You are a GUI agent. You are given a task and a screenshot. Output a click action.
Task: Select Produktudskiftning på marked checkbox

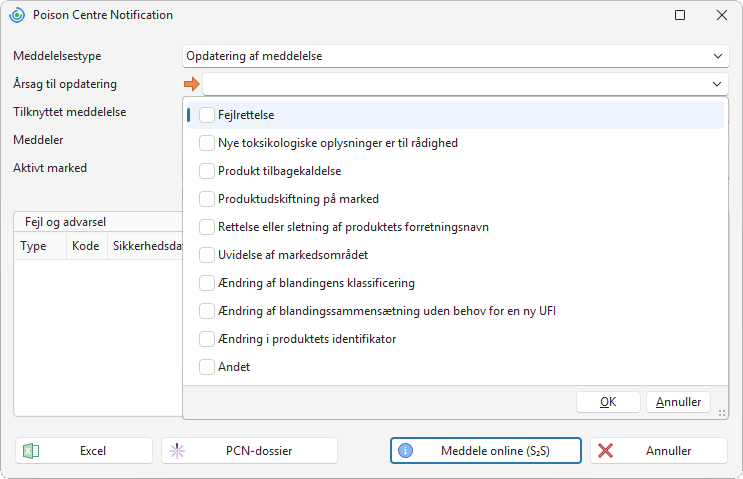[207, 199]
